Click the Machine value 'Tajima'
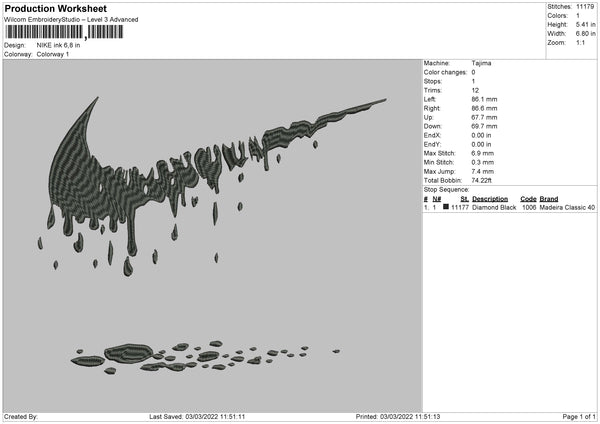 (x=481, y=63)
